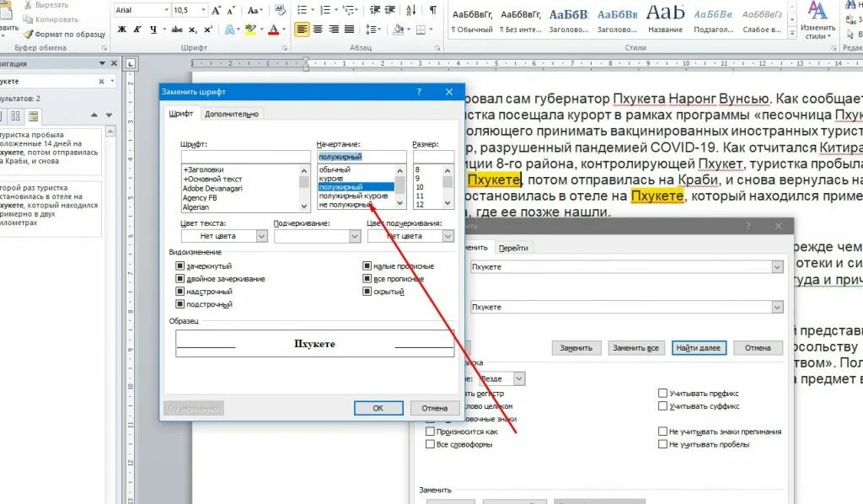Decrease paragraph indent
Image resolution: width=863 pixels, height=504 pixels.
[x=375, y=10]
